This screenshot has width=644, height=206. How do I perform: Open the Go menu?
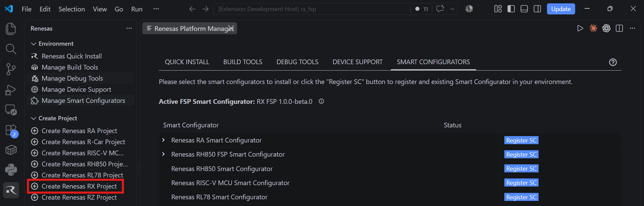pyautogui.click(x=119, y=9)
